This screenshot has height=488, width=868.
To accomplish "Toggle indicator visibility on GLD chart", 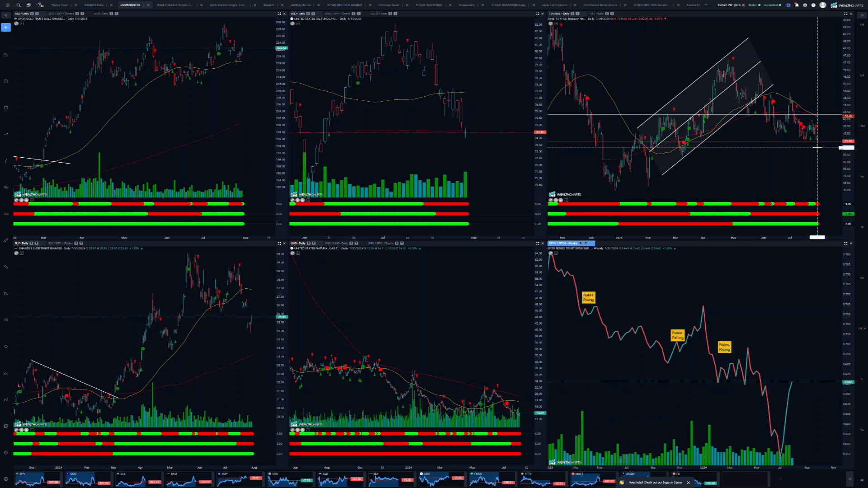I will (16, 23).
